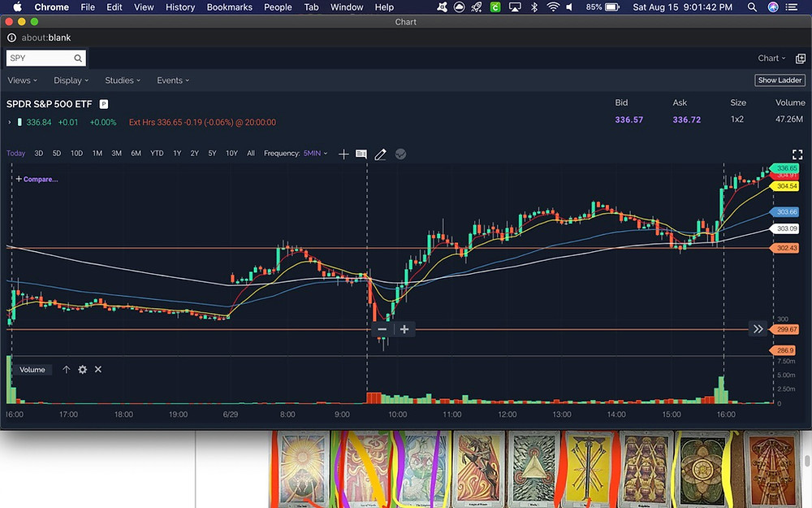Open the Window menu
Screen dimensions: 812x508
(x=347, y=7)
